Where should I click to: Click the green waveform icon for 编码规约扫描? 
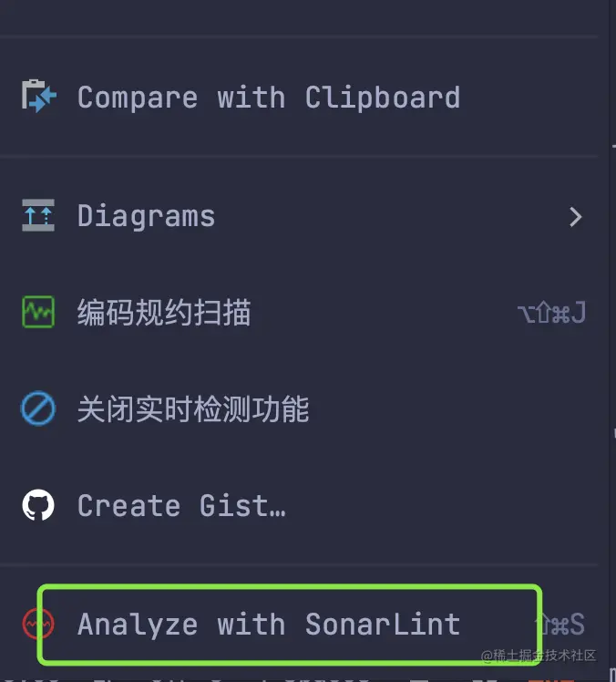tap(38, 312)
